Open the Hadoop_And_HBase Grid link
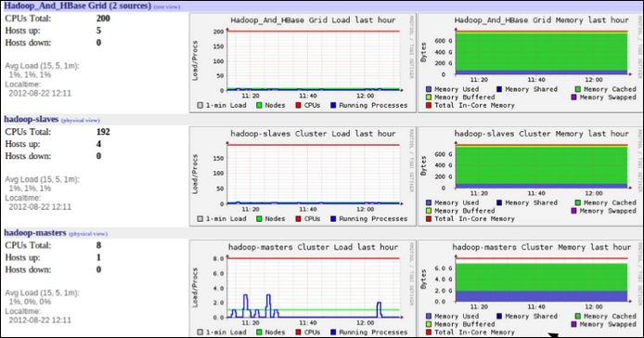This screenshot has width=644, height=338. [x=78, y=6]
